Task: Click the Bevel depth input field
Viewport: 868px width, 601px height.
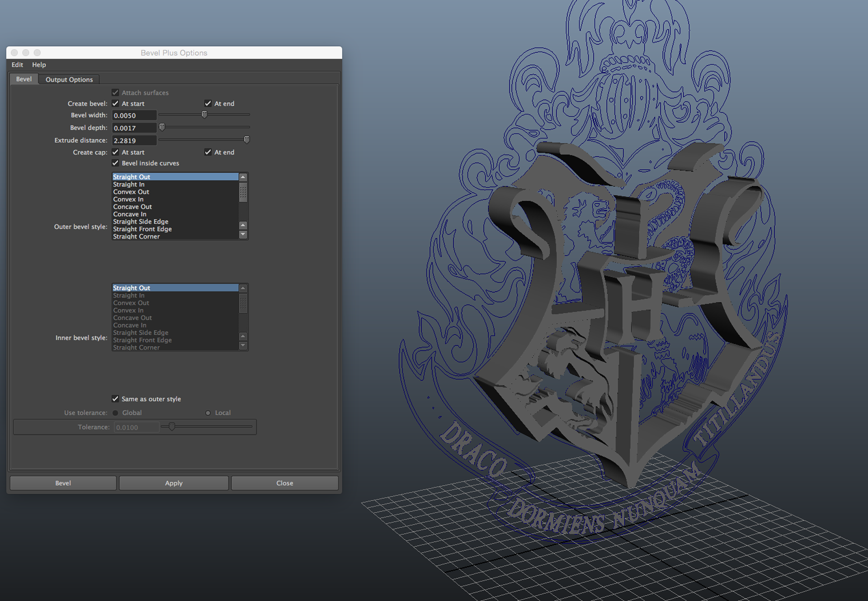Action: (x=134, y=128)
